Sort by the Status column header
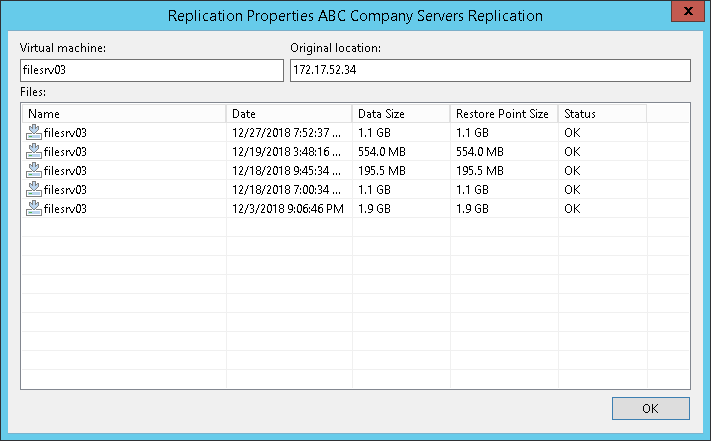The image size is (711, 441). pos(602,114)
